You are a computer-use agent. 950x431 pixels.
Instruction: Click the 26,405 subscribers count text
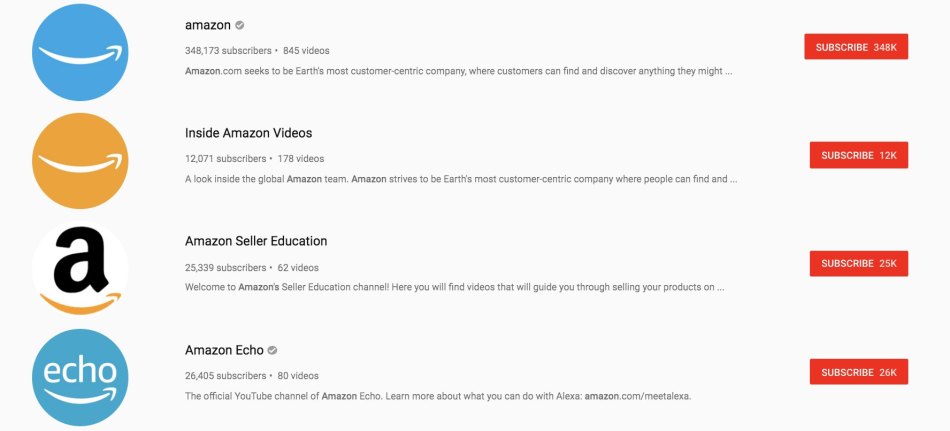pos(226,376)
